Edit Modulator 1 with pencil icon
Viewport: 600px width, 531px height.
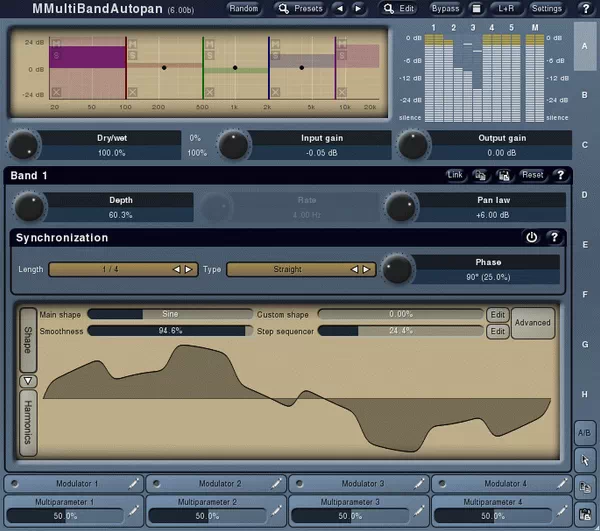(133, 484)
